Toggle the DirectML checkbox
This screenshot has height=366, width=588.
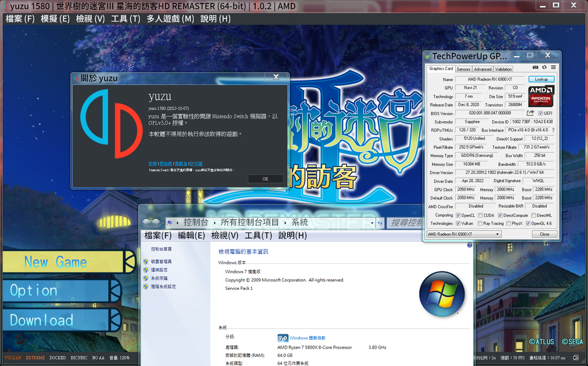click(x=533, y=215)
